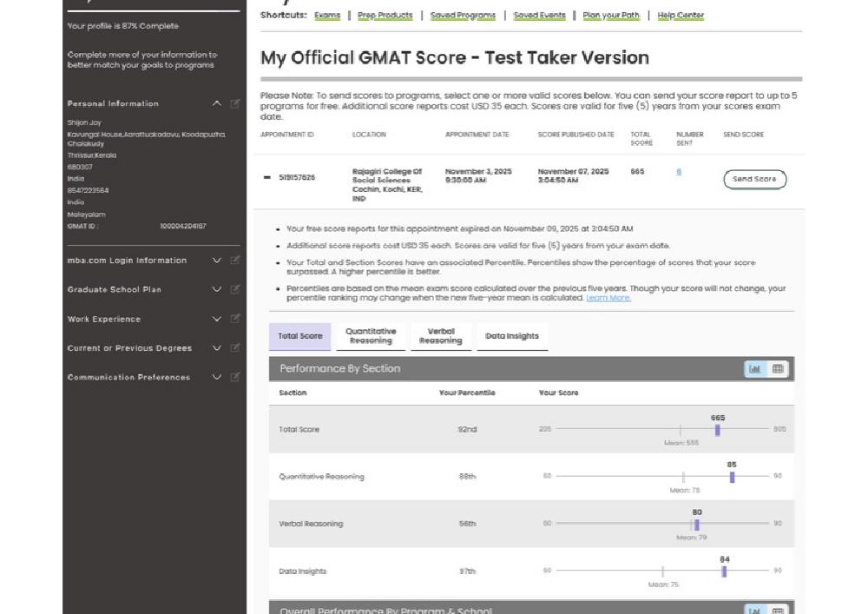
Task: Expand the Graduate School Plan section
Action: point(217,290)
